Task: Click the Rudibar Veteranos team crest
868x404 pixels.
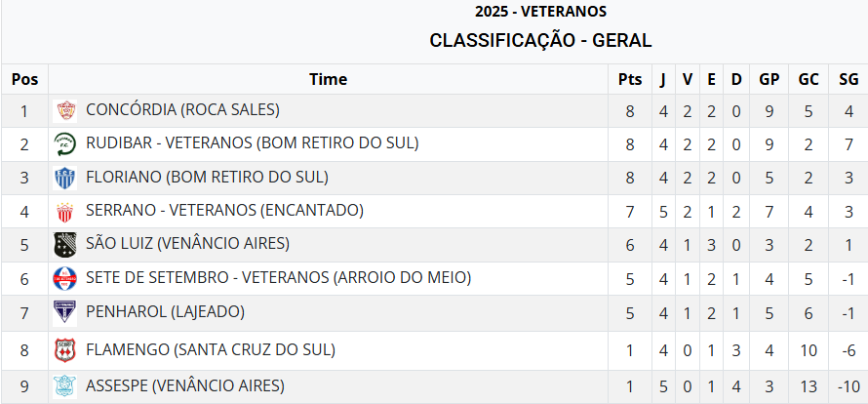Action: [x=65, y=144]
